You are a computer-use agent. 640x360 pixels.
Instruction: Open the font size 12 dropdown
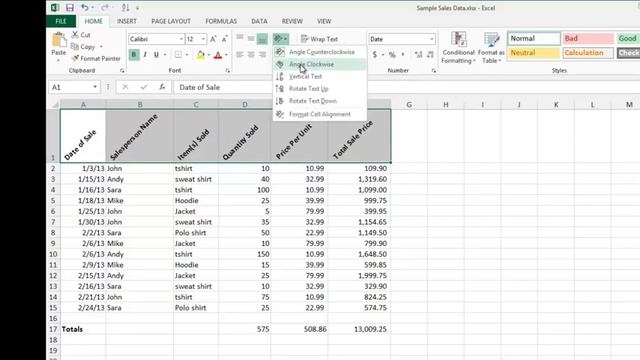203,39
